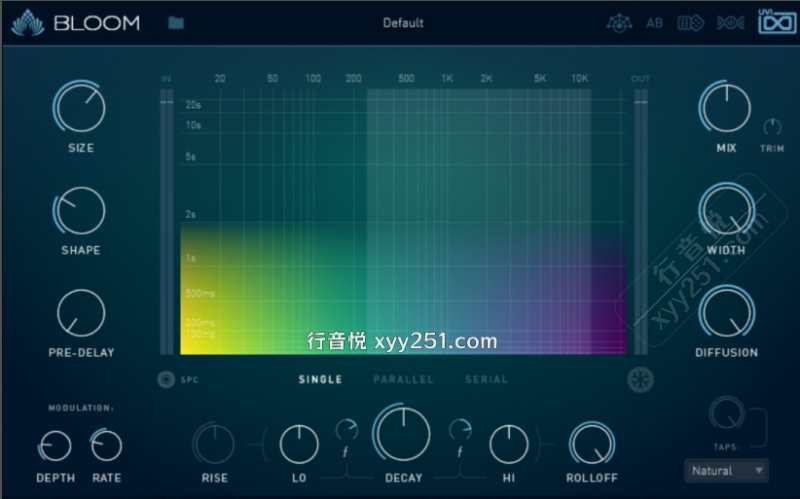The image size is (800, 499).
Task: Toggle the AB comparison button
Action: (654, 23)
